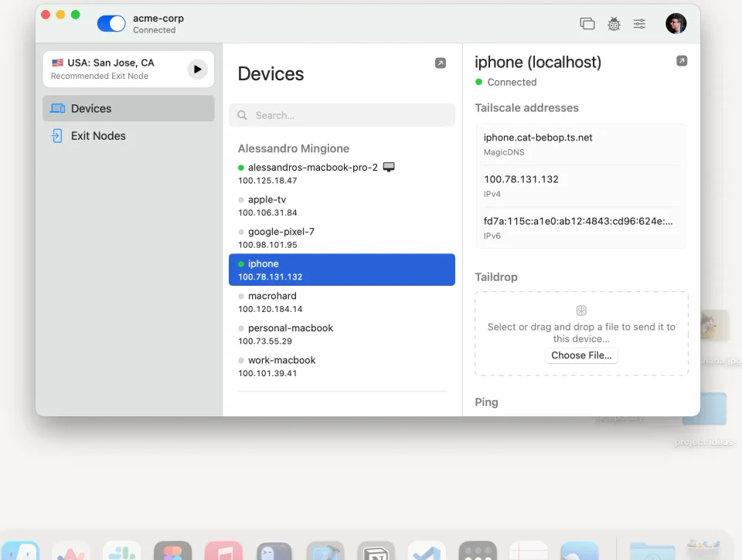Click the Alessandro Mingione group header

[x=294, y=148]
